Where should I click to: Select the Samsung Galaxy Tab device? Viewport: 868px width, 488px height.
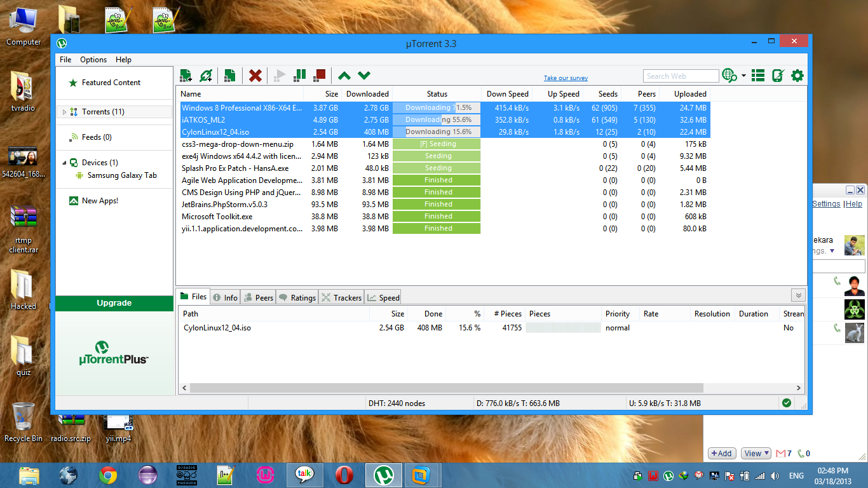click(x=122, y=175)
